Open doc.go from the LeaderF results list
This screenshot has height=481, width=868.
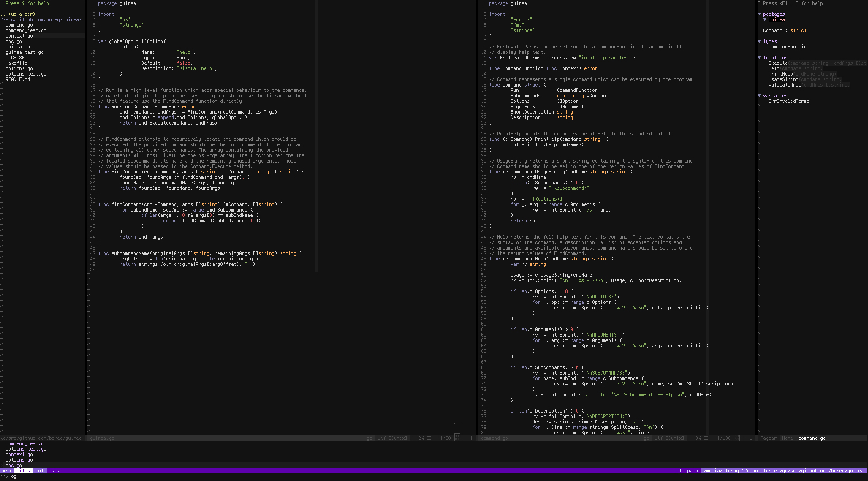click(x=13, y=465)
